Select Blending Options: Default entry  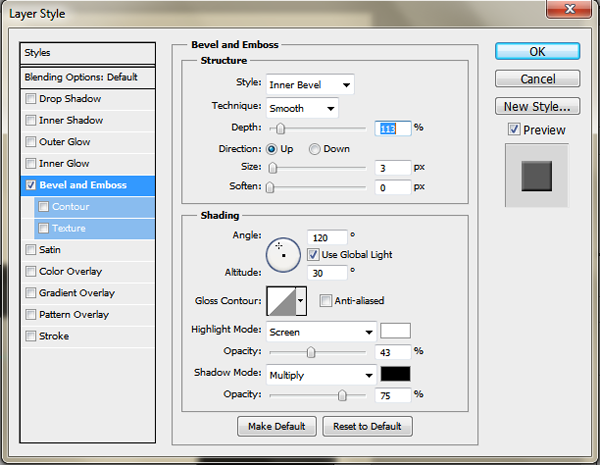pos(88,77)
